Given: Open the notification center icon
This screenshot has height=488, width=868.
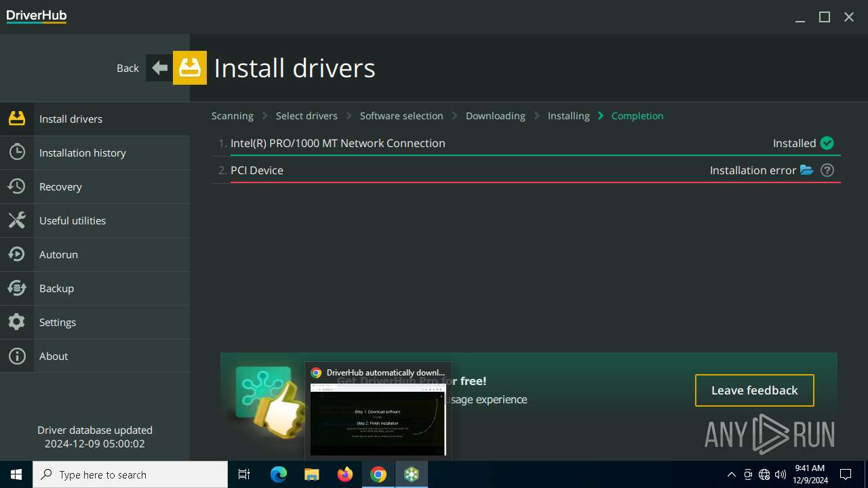Looking at the screenshot, I should pos(846,474).
